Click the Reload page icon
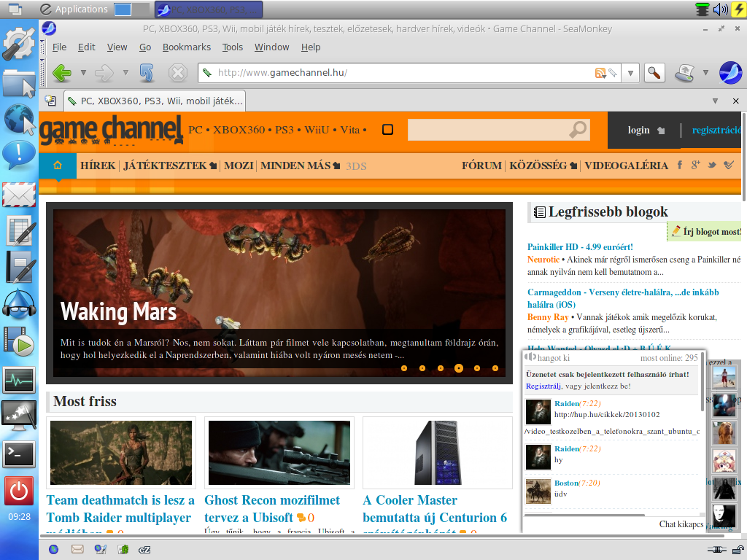Screen dimensions: 747x560 (147, 73)
